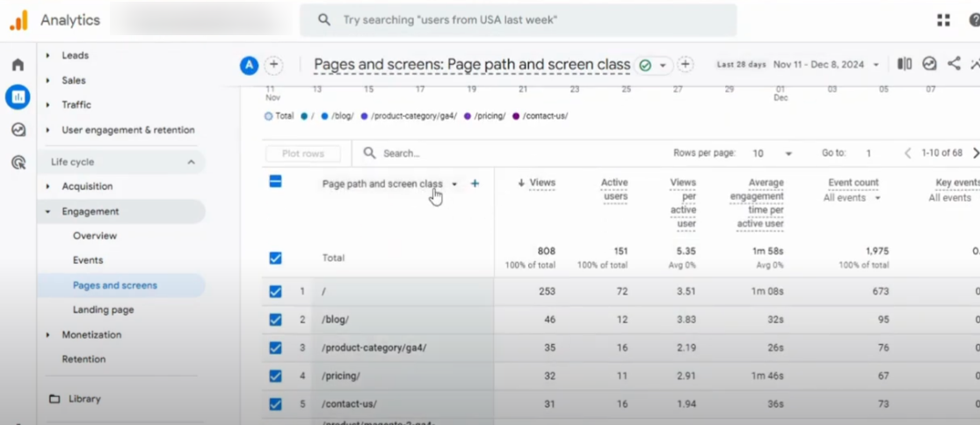Image resolution: width=980 pixels, height=425 pixels.
Task: Add secondary dimension blue plus icon
Action: [x=475, y=184]
